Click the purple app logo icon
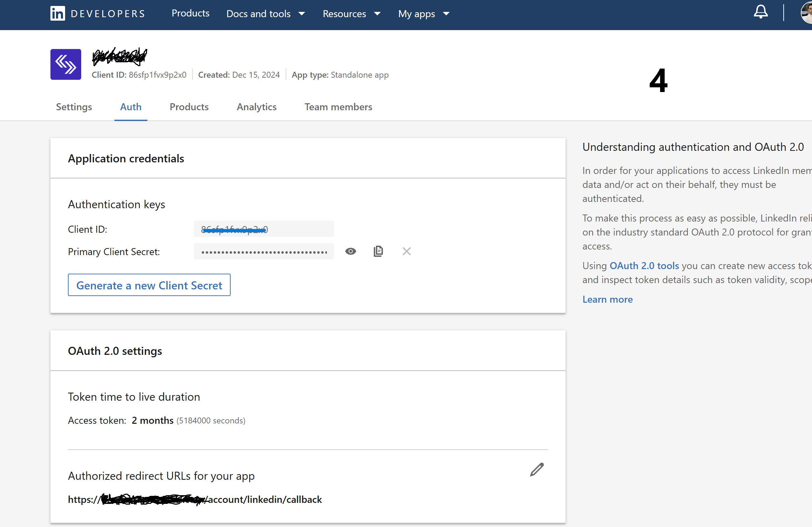The height and width of the screenshot is (527, 812). coord(66,64)
